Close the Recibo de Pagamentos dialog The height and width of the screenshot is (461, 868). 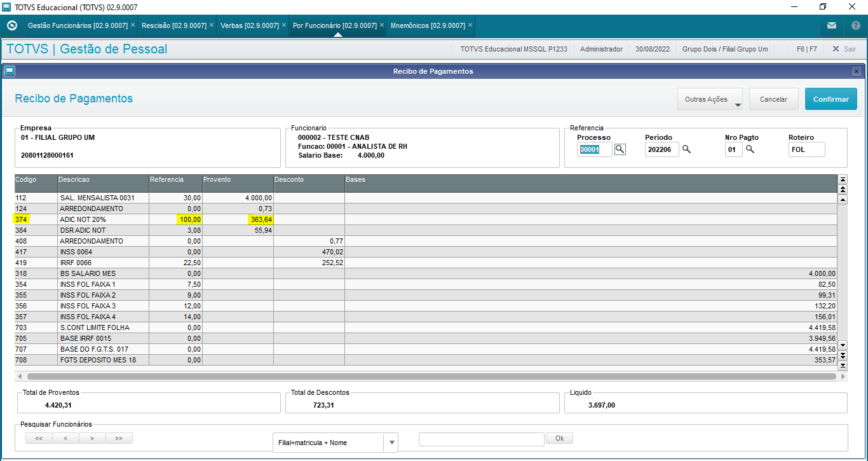point(857,71)
